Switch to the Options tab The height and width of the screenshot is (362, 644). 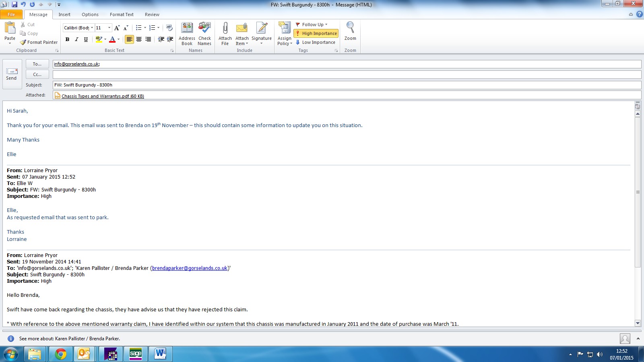coord(90,14)
